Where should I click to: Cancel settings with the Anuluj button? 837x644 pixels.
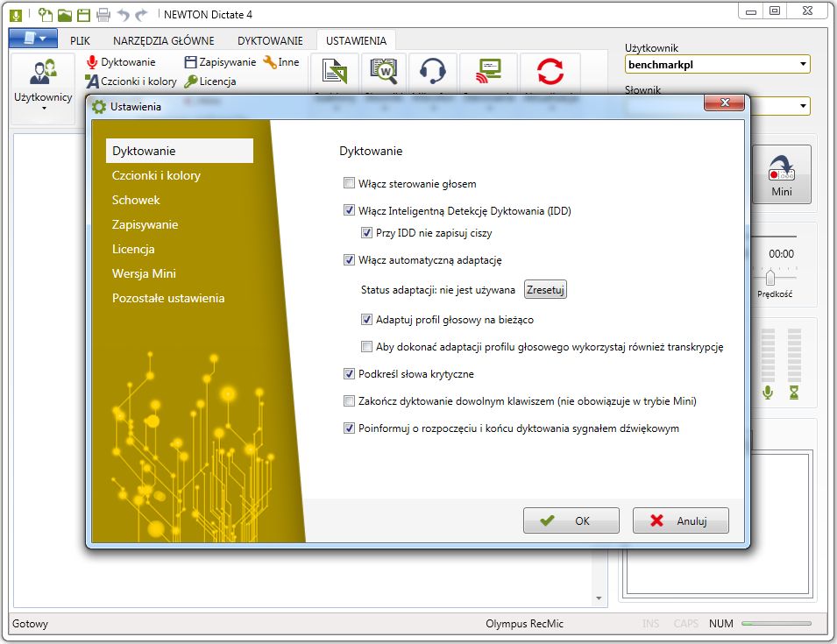click(x=681, y=520)
